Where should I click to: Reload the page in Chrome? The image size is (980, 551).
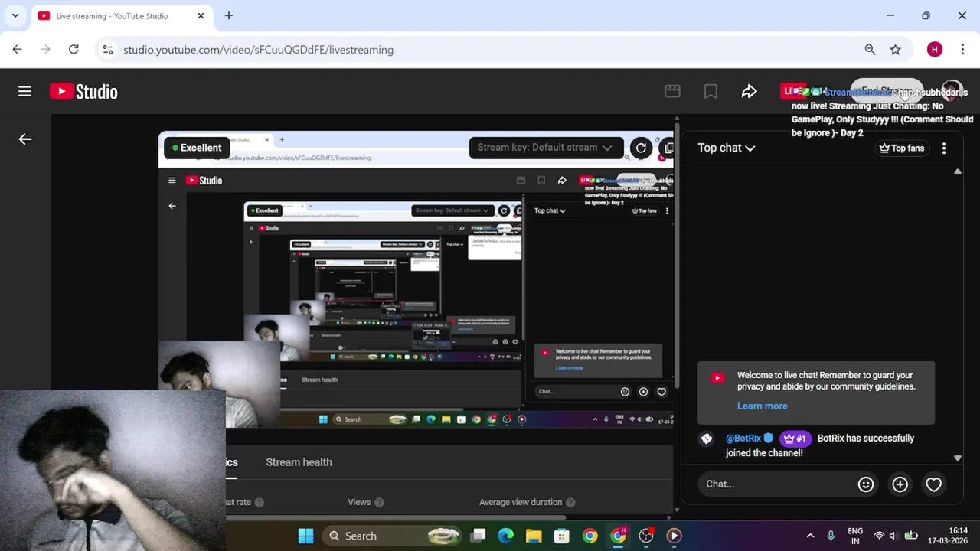pyautogui.click(x=73, y=49)
